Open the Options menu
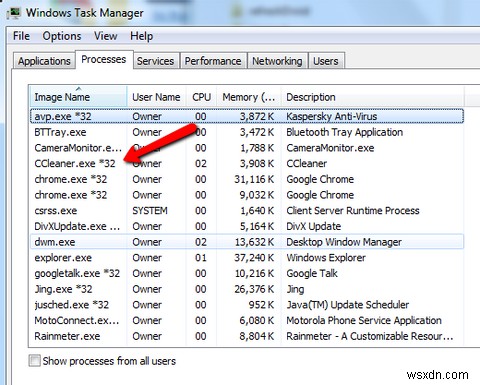 (x=62, y=36)
